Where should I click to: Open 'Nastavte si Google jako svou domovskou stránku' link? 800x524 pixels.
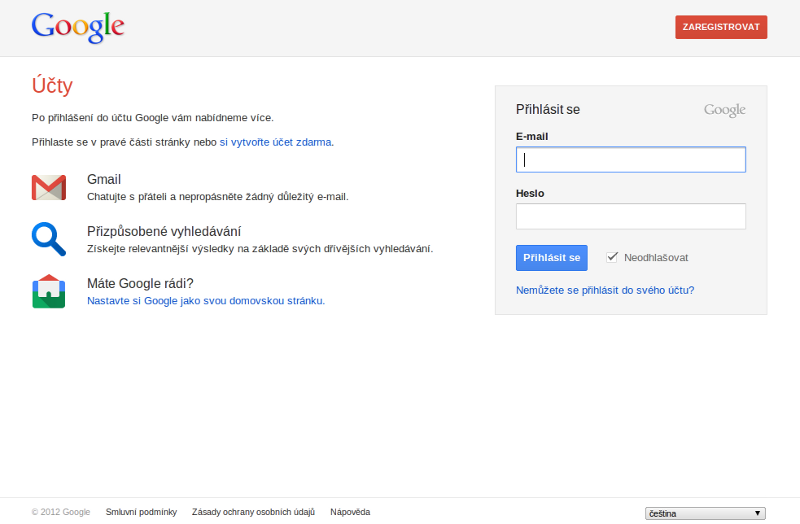pos(206,301)
